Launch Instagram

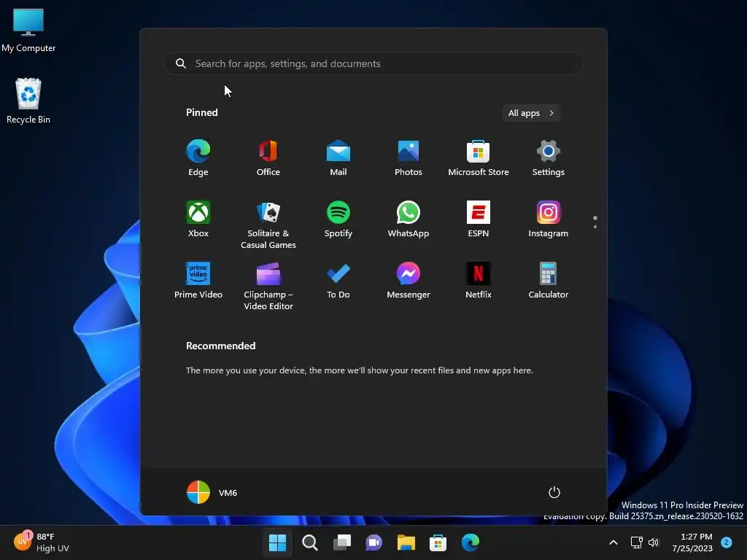coord(549,219)
